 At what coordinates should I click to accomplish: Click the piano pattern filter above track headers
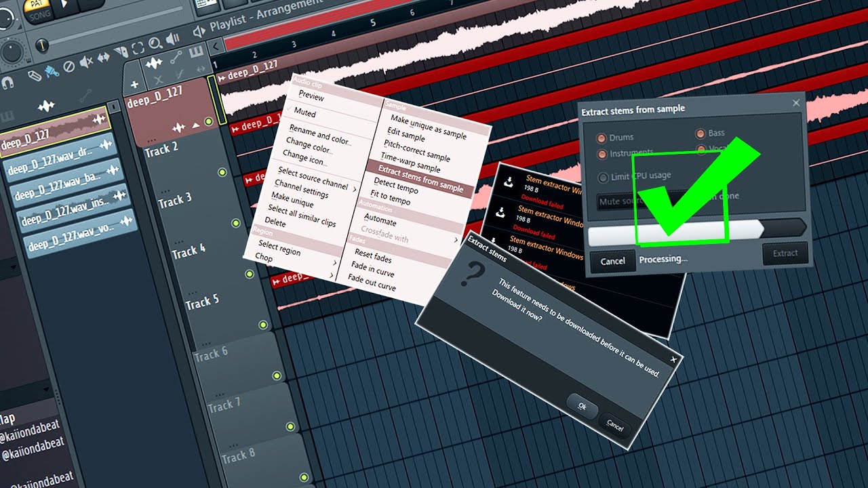[x=197, y=52]
